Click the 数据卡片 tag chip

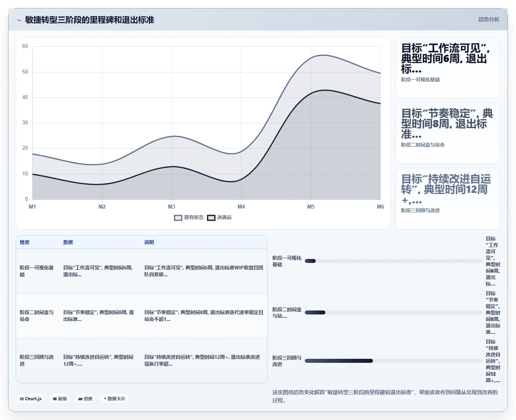coord(114,399)
